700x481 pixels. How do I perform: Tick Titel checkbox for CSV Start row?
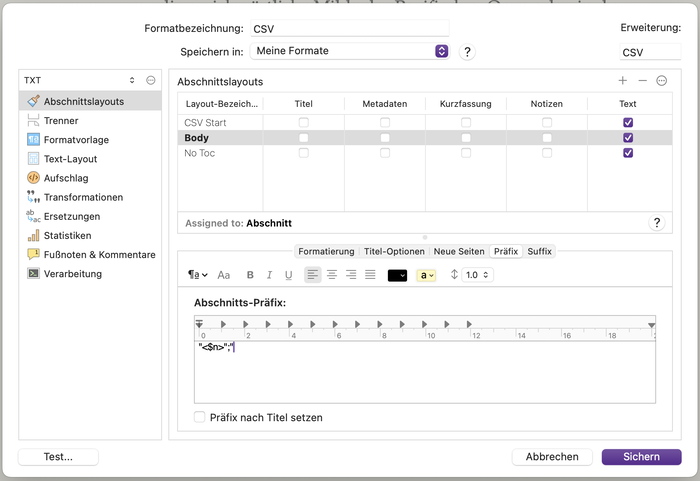point(303,122)
